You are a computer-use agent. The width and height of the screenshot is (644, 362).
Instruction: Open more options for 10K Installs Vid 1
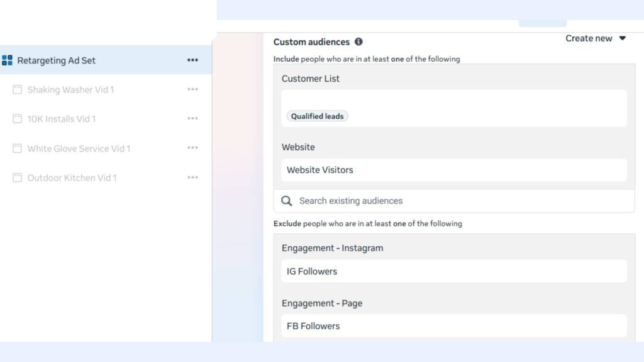point(192,119)
